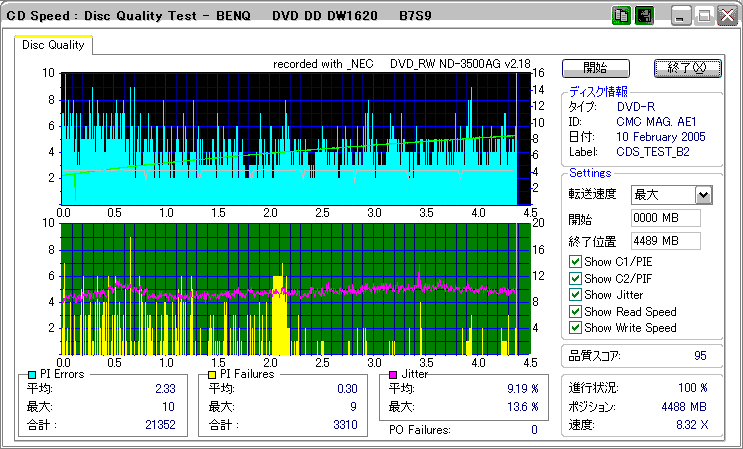The image size is (743, 449).
Task: Click the copy-to-clipboard icon in title bar
Action: pos(621,17)
